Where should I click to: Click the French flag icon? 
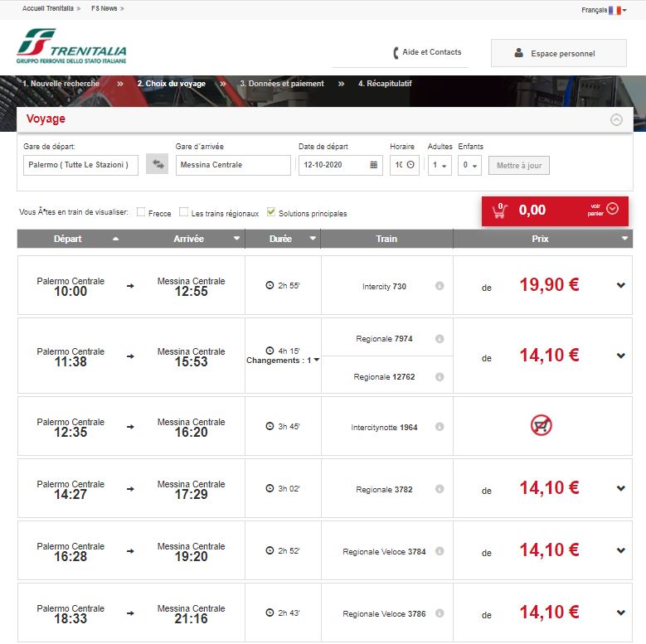tap(614, 10)
